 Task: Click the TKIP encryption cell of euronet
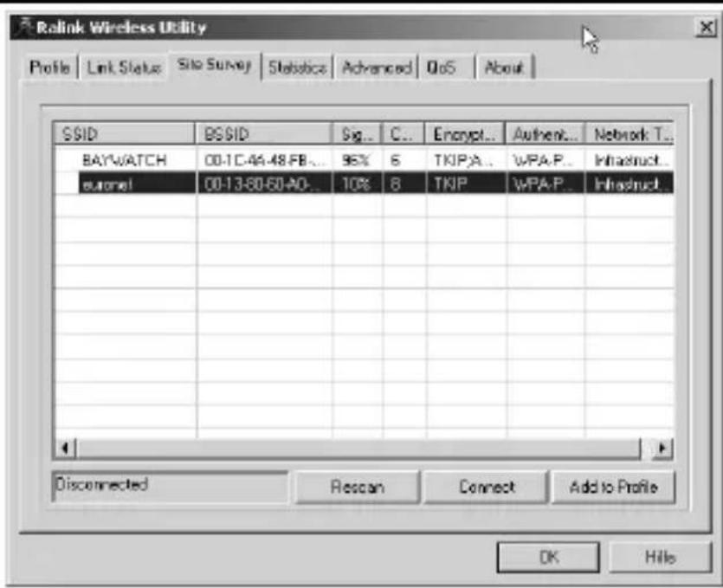click(x=465, y=184)
